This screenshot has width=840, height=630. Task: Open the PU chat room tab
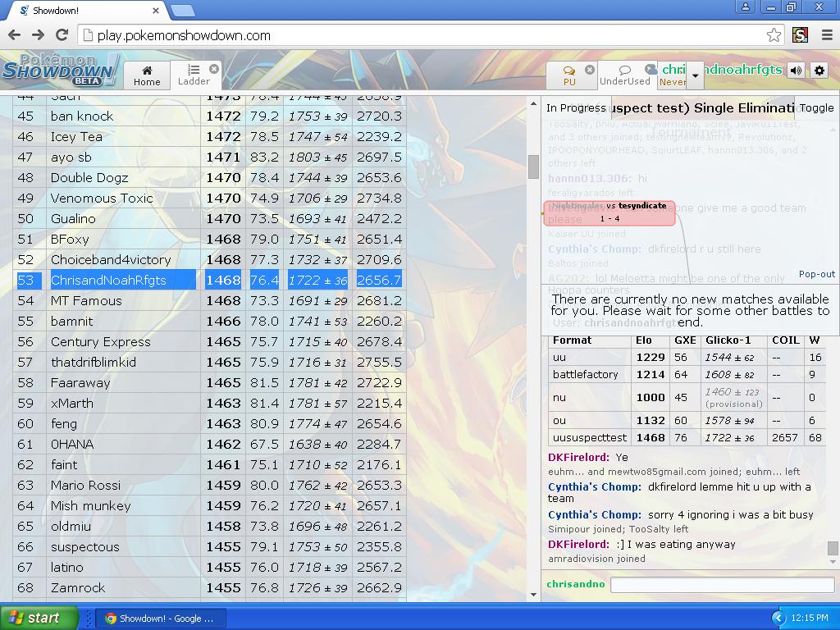click(569, 75)
